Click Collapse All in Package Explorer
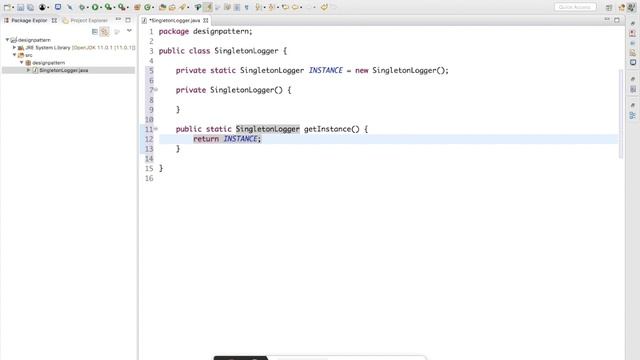The image size is (640, 360). pyautogui.click(x=95, y=31)
